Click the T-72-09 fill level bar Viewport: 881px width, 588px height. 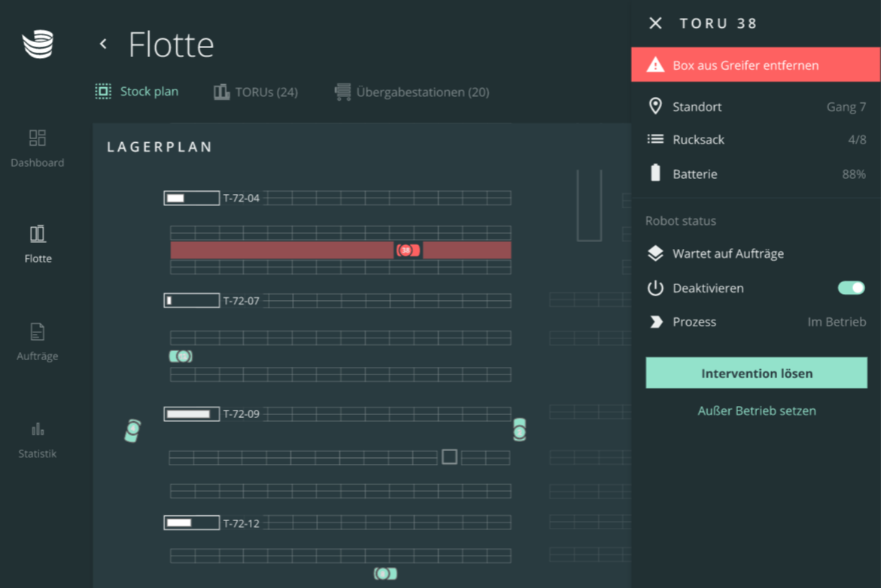(191, 414)
